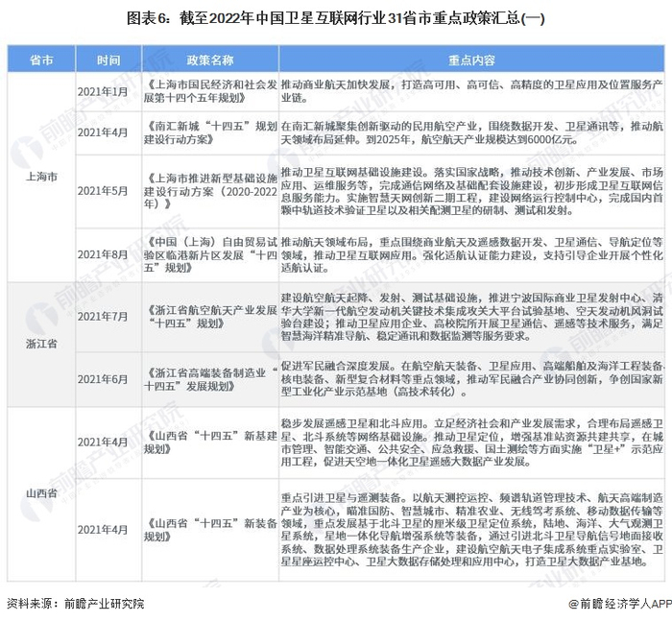Click the source note "资料来源：前瞻产业研究院"
Screen dimensions: 672x622
pyautogui.click(x=76, y=604)
